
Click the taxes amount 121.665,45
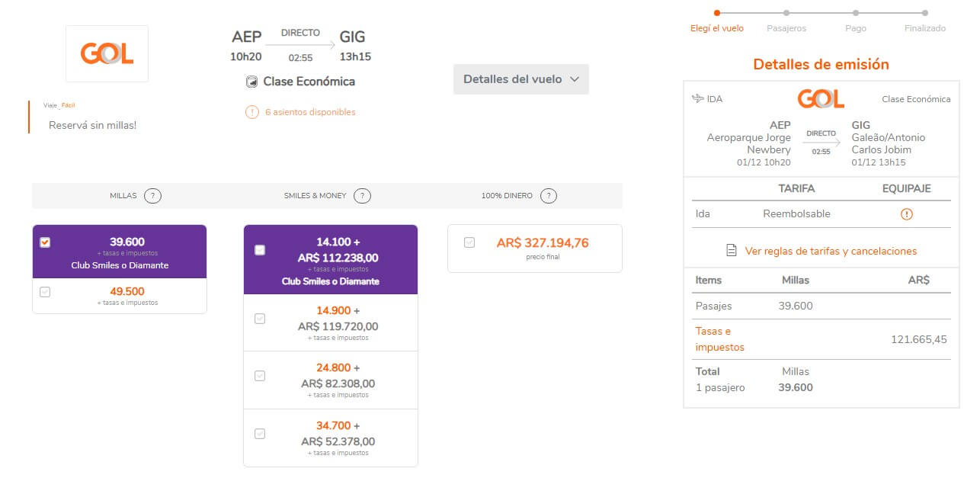(919, 339)
